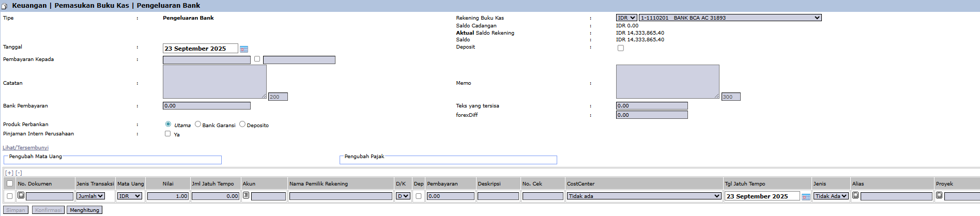Choose the Deposito radio button
Image resolution: width=980 pixels, height=216 pixels.
coord(242,124)
